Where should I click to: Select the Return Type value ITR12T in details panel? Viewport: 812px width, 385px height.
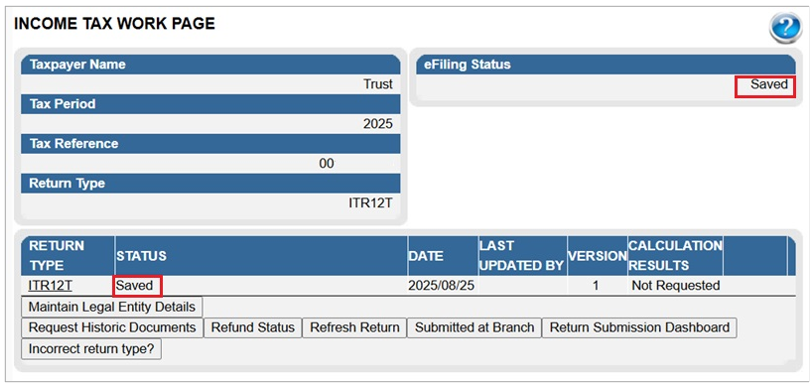(370, 203)
